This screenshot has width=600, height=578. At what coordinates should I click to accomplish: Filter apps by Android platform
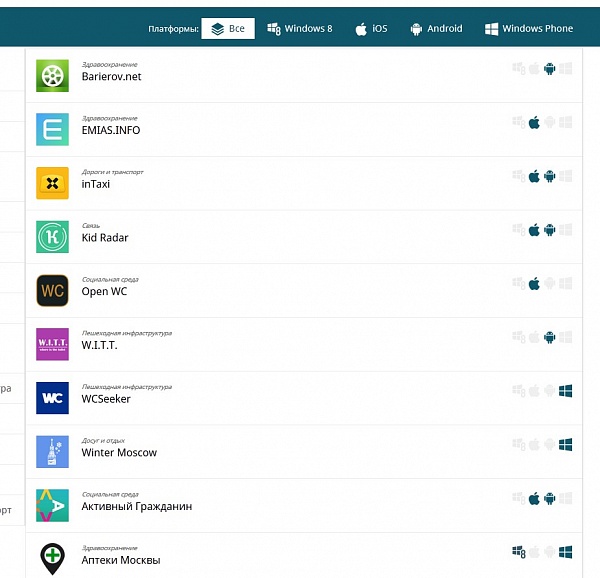point(436,29)
